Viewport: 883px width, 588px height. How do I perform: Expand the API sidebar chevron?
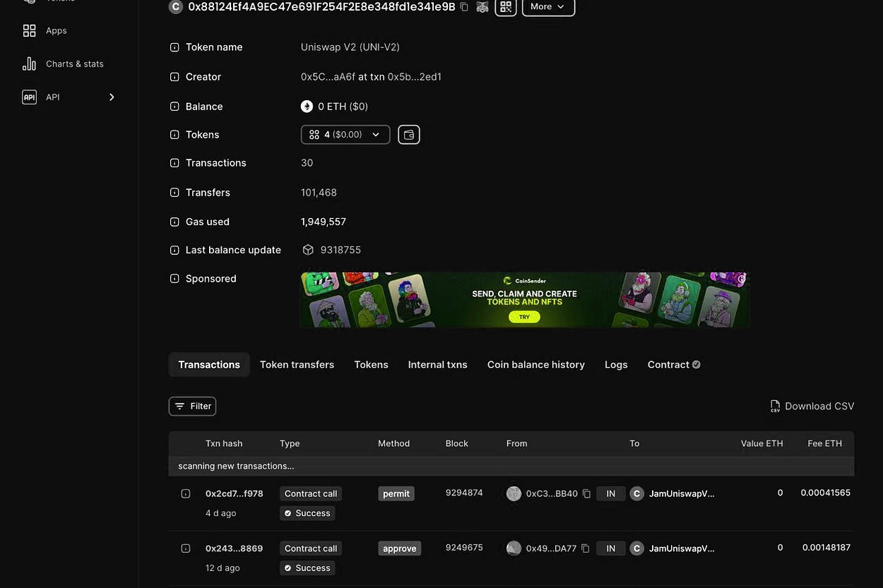pyautogui.click(x=112, y=97)
